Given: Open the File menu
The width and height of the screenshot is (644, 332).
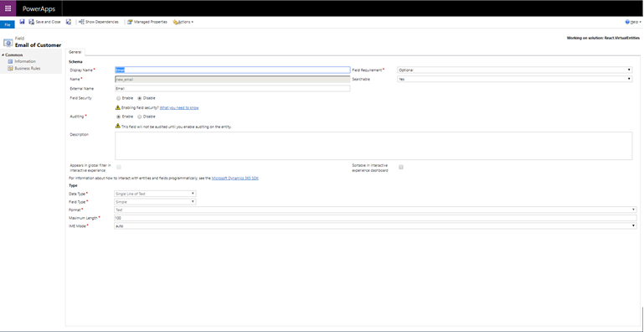Looking at the screenshot, I should coord(7,24).
